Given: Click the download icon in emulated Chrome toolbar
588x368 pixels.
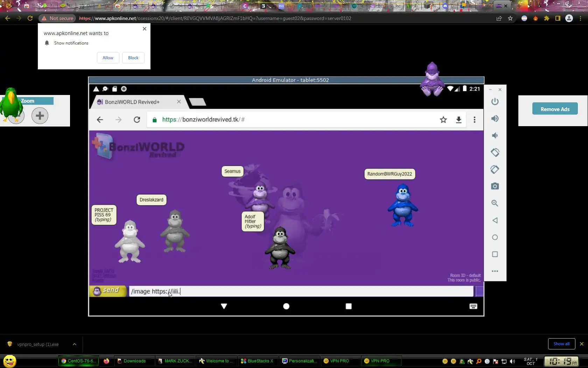Looking at the screenshot, I should pyautogui.click(x=458, y=120).
